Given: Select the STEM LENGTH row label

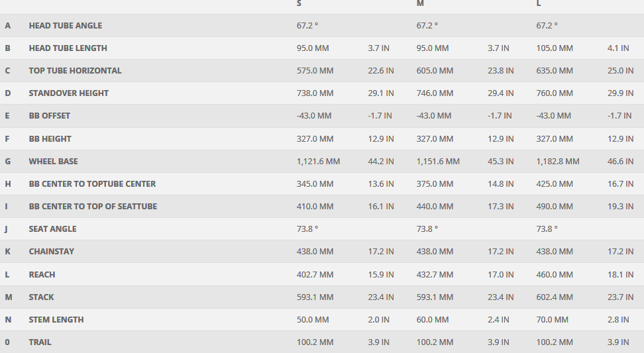Looking at the screenshot, I should (56, 320).
